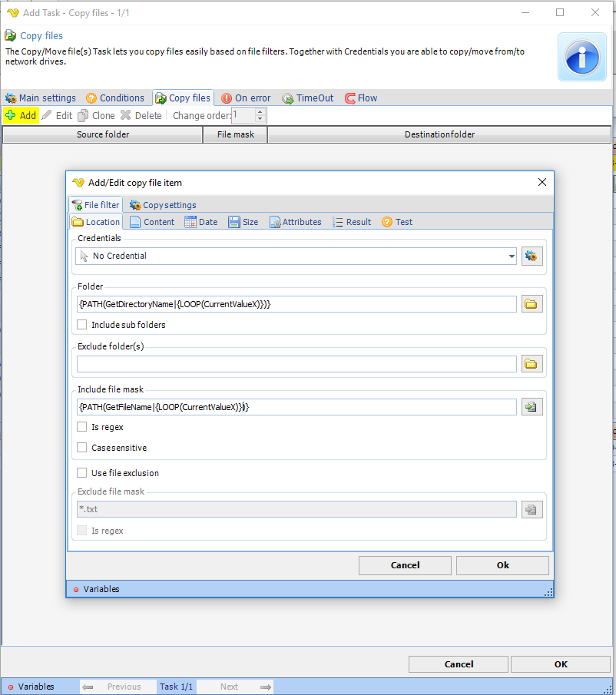Enable Include sub folders checkbox
Image resolution: width=616 pixels, height=695 pixels.
click(x=82, y=325)
